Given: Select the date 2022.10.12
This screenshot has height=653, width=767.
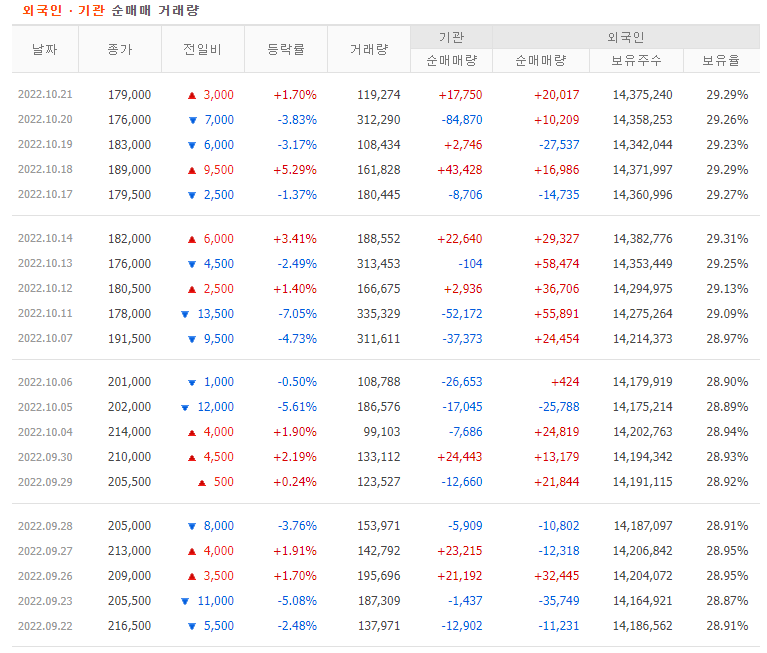Looking at the screenshot, I should click(45, 288).
